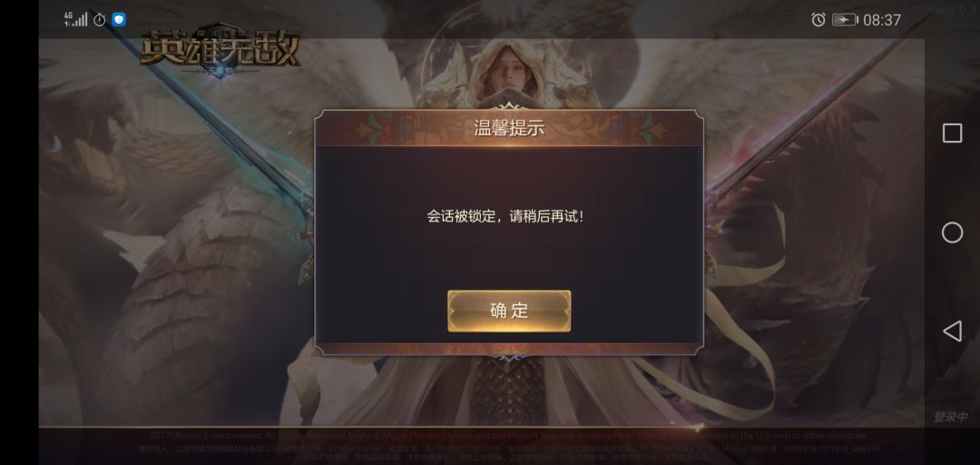This screenshot has height=465, width=980.
Task: Tap the blue shield status icon
Action: 119,19
